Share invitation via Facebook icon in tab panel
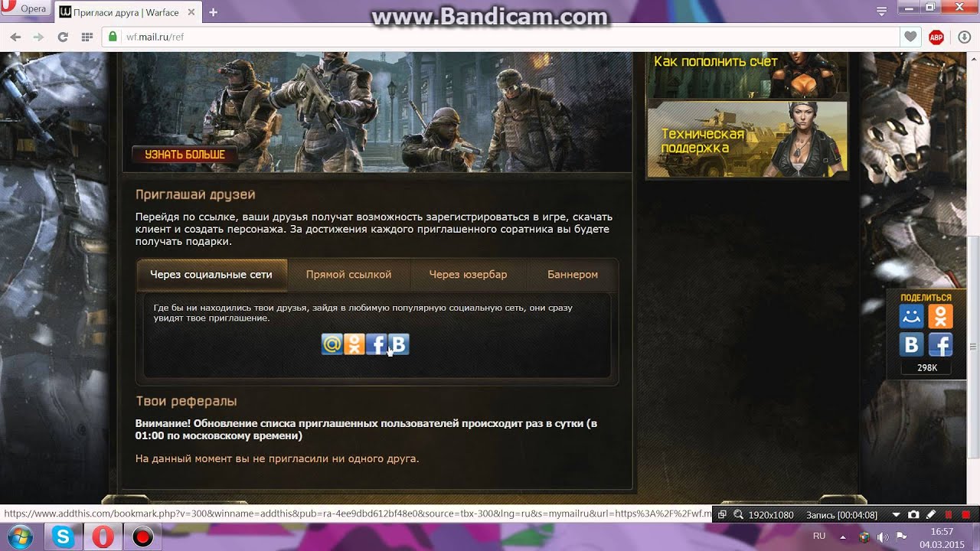 tap(376, 344)
